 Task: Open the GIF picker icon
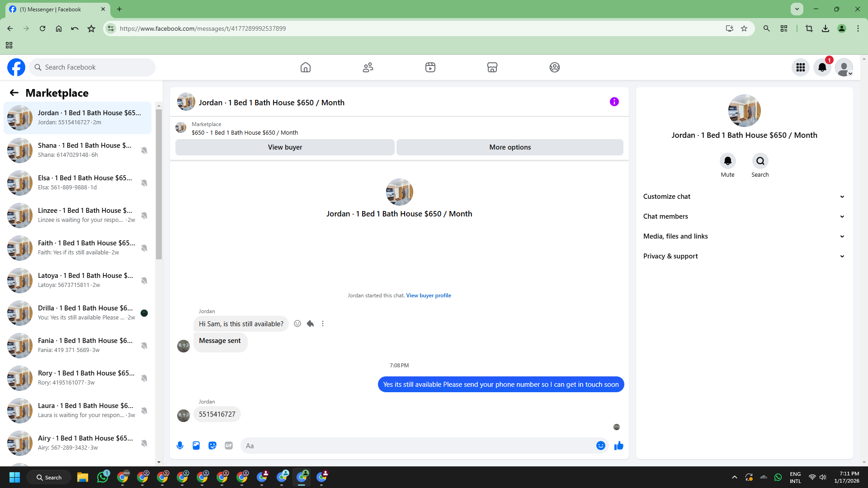[229, 446]
